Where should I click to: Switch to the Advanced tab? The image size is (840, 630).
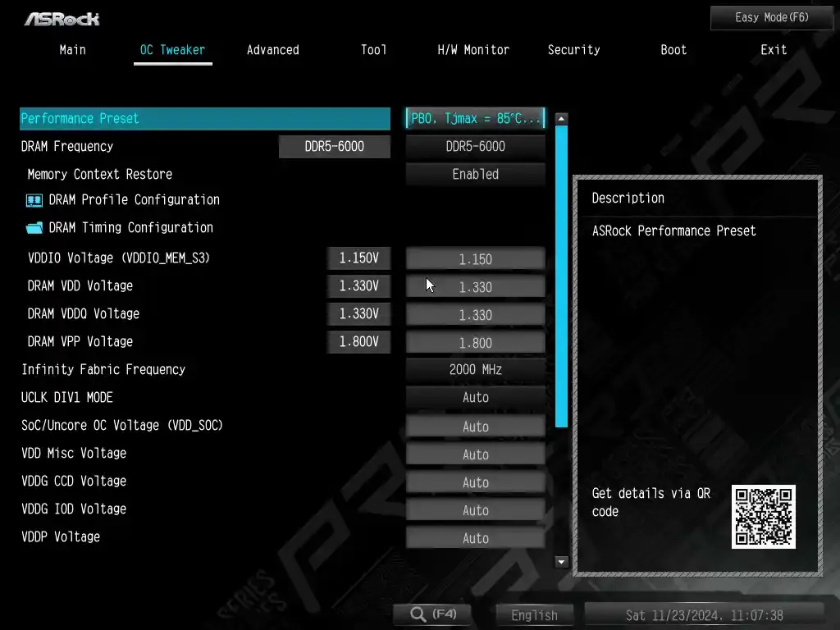pos(272,50)
